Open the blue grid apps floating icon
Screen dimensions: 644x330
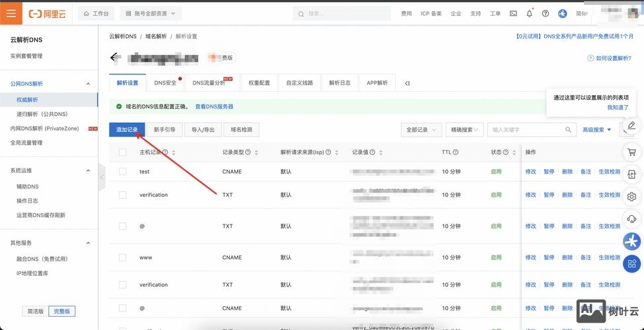pos(631,263)
